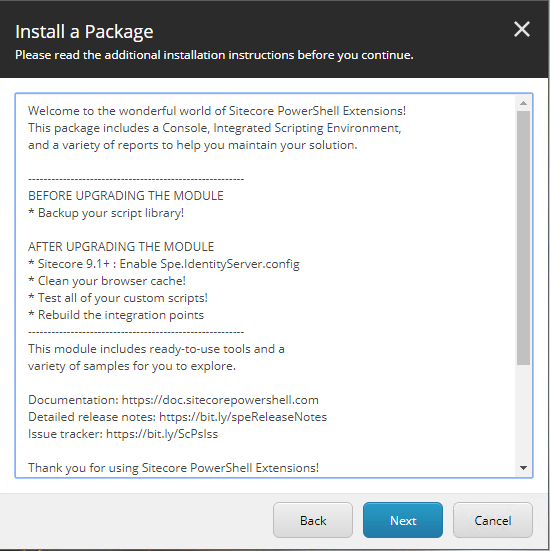Click the Install a Package title text
The height and width of the screenshot is (551, 550).
[x=84, y=32]
